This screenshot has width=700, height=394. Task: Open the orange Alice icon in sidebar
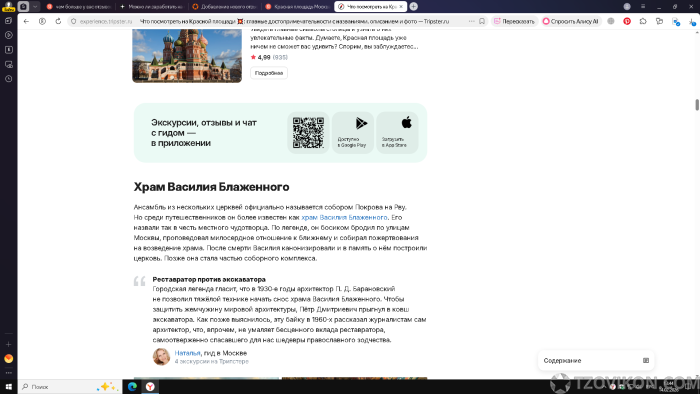pyautogui.click(x=8, y=358)
